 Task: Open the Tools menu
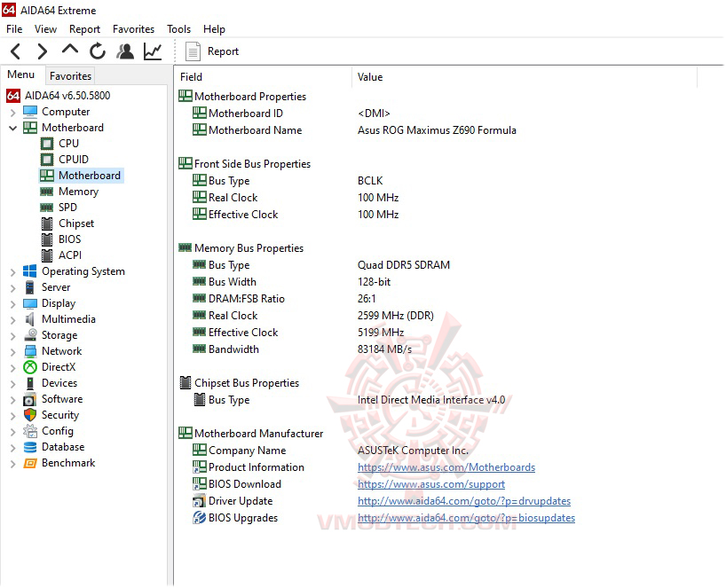pos(178,29)
